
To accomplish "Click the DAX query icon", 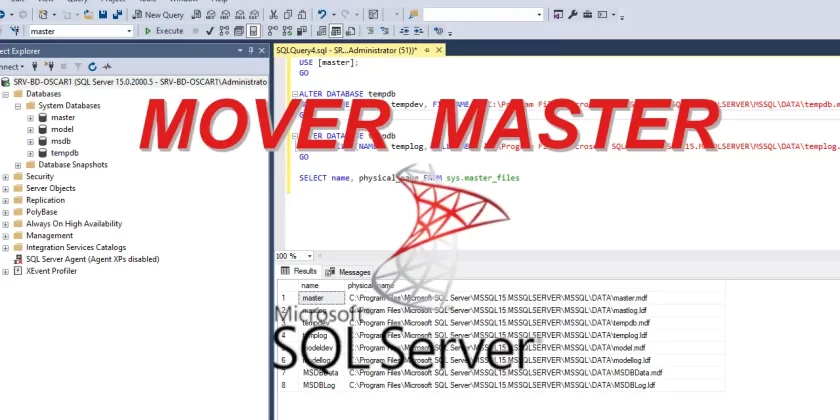I will tap(253, 15).
